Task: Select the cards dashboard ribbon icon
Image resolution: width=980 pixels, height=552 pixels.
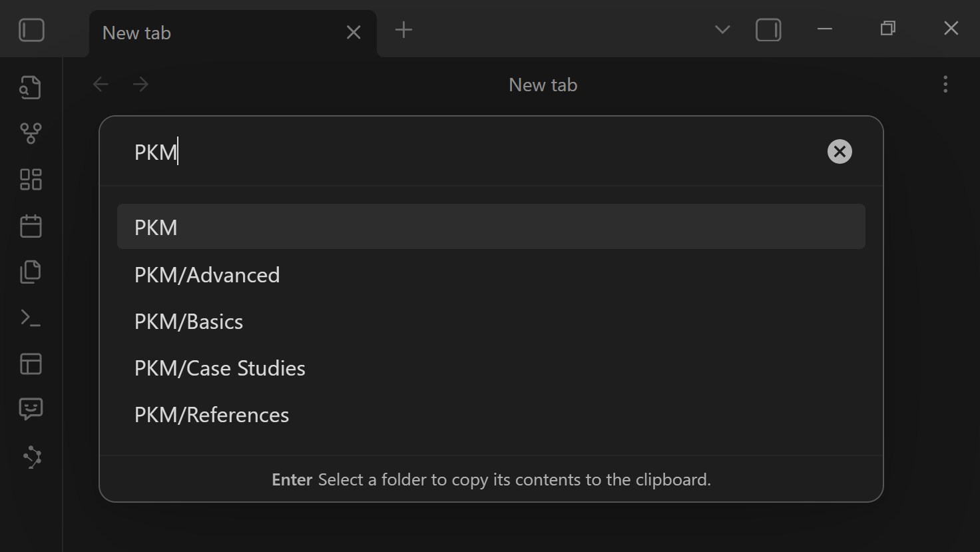Action: pyautogui.click(x=30, y=179)
